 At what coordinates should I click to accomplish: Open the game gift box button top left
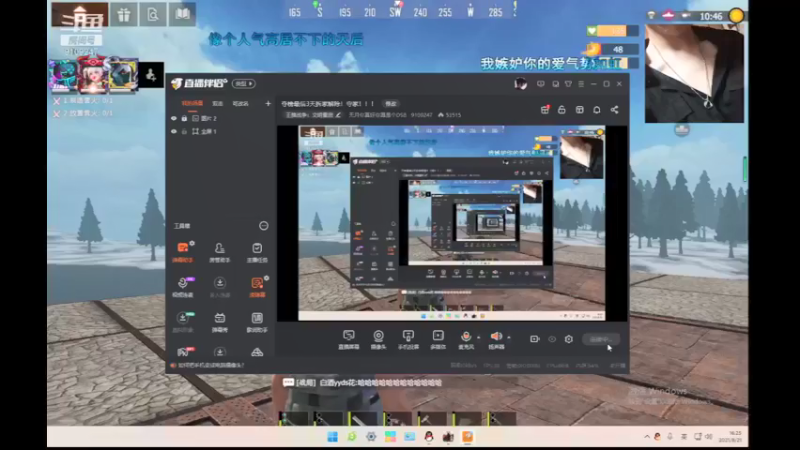(x=124, y=15)
